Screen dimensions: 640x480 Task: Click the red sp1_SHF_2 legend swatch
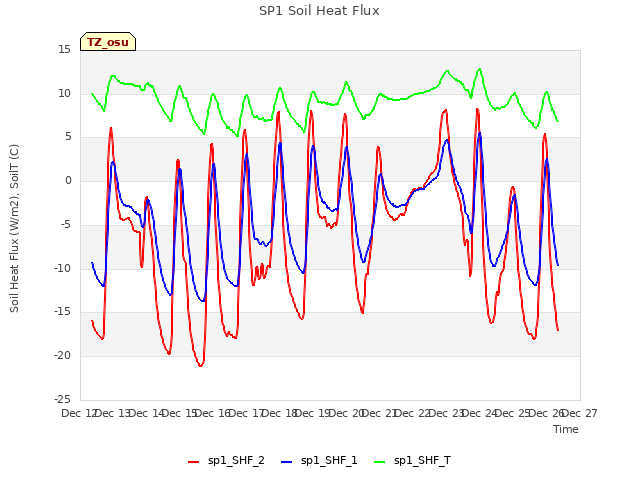pos(193,462)
